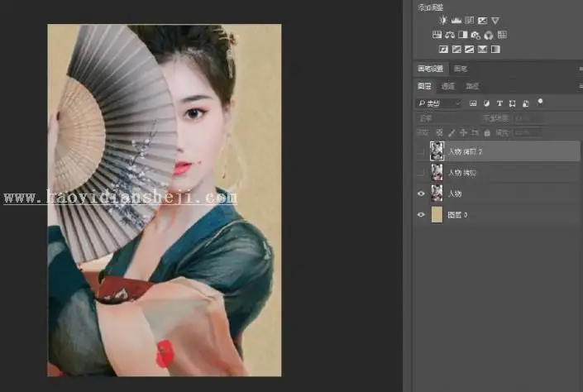Hide the 人物 layer via eye icon
The width and height of the screenshot is (583, 392).
pos(421,194)
